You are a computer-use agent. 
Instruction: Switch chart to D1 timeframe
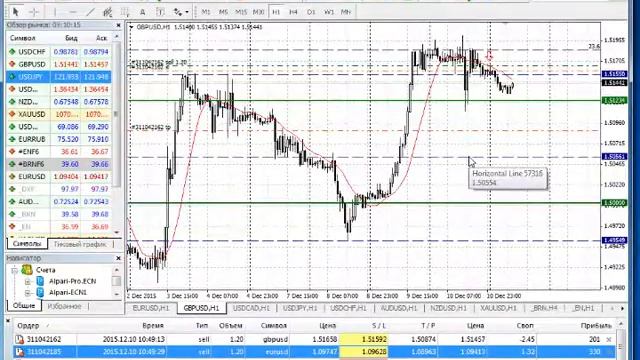311,12
